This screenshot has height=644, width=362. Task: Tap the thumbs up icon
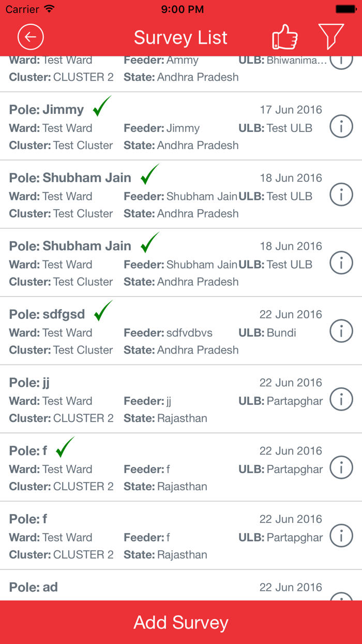tap(285, 37)
